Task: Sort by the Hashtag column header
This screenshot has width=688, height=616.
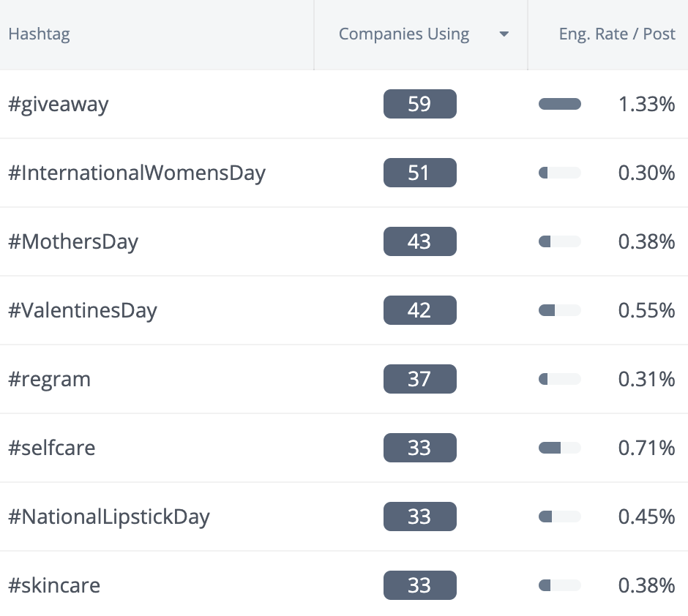Action: click(39, 34)
